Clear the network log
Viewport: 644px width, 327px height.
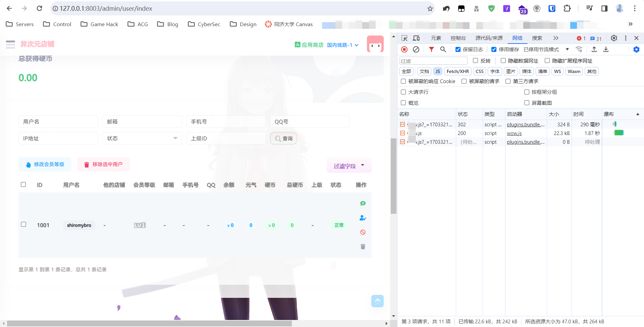(416, 49)
